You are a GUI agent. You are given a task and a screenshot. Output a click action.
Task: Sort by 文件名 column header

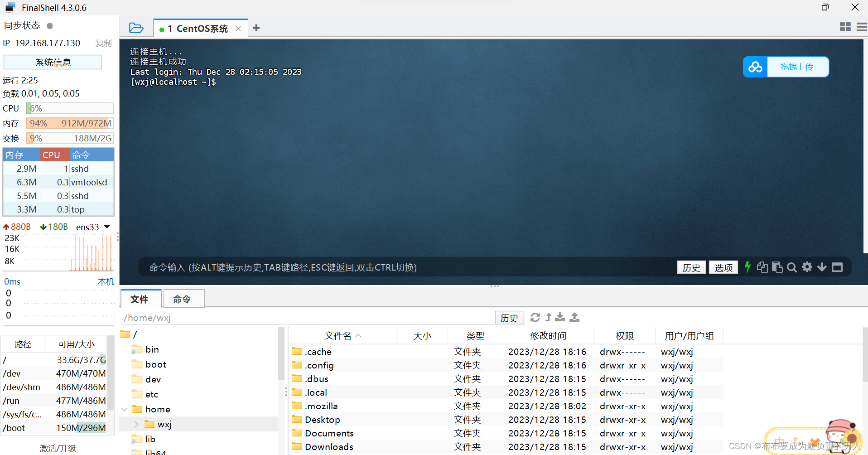343,336
